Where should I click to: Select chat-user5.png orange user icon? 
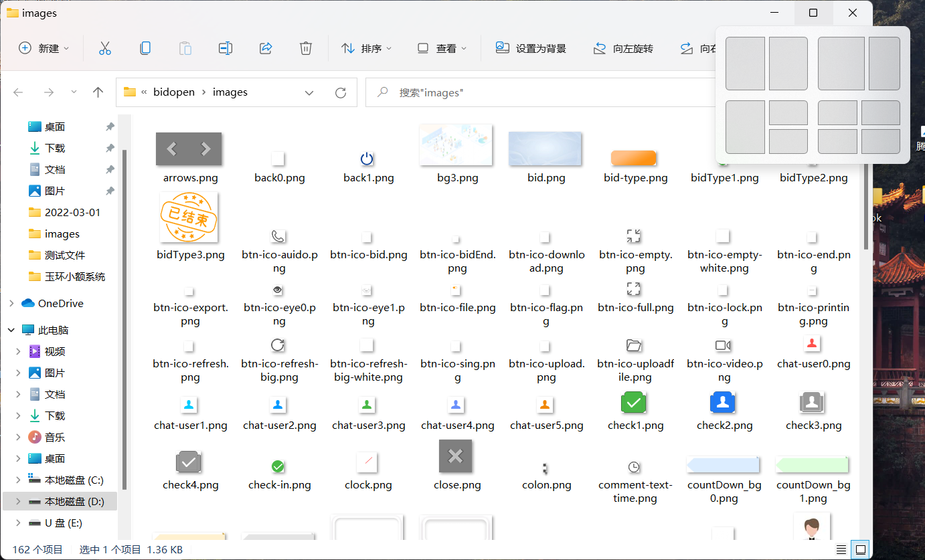[545, 405]
